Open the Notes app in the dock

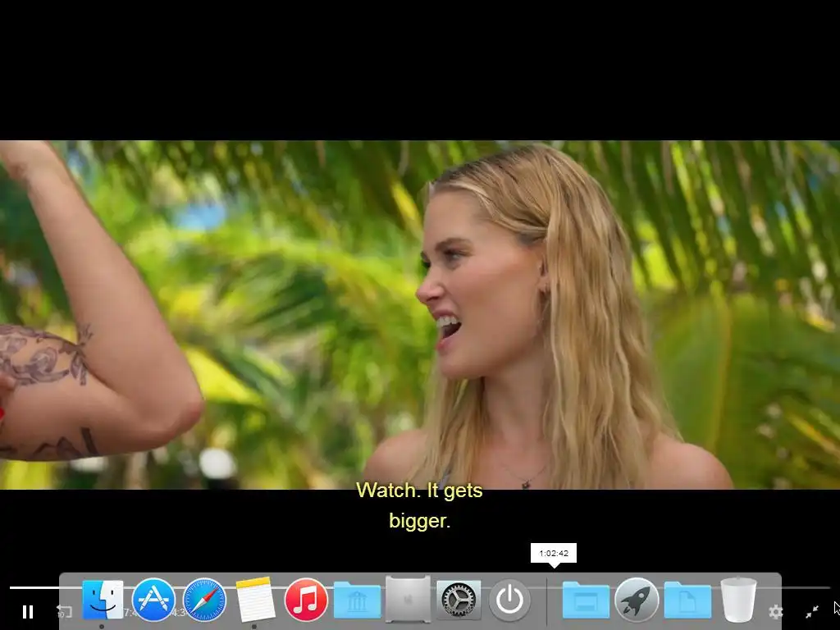coord(255,600)
